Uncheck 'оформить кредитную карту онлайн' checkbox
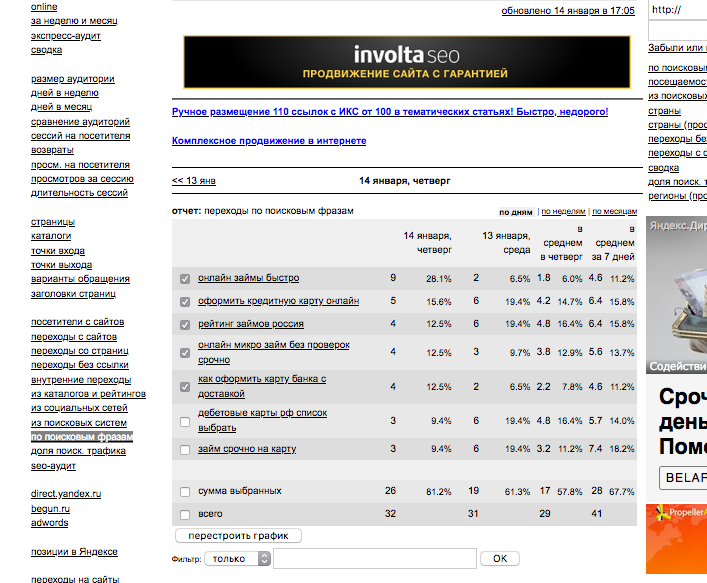Image resolution: width=707 pixels, height=583 pixels. (185, 302)
